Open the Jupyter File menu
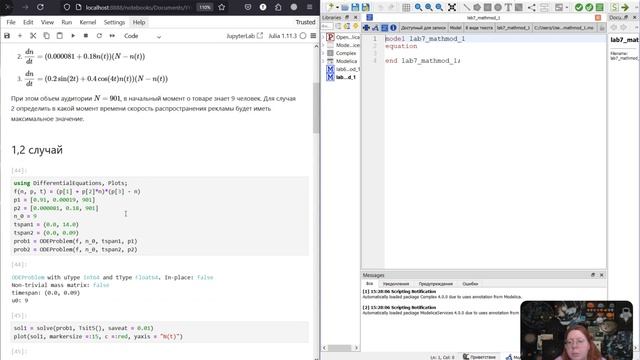The width and height of the screenshot is (640, 360). [11, 22]
